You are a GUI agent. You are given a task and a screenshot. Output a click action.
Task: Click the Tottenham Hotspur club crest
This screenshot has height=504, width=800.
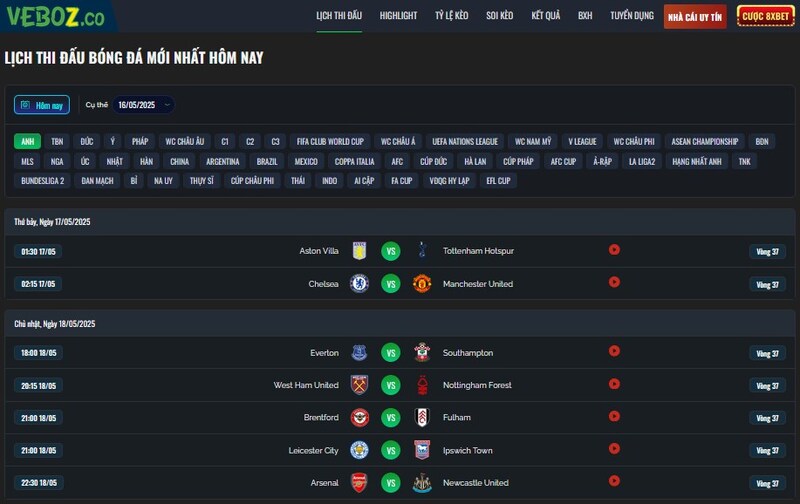422,250
